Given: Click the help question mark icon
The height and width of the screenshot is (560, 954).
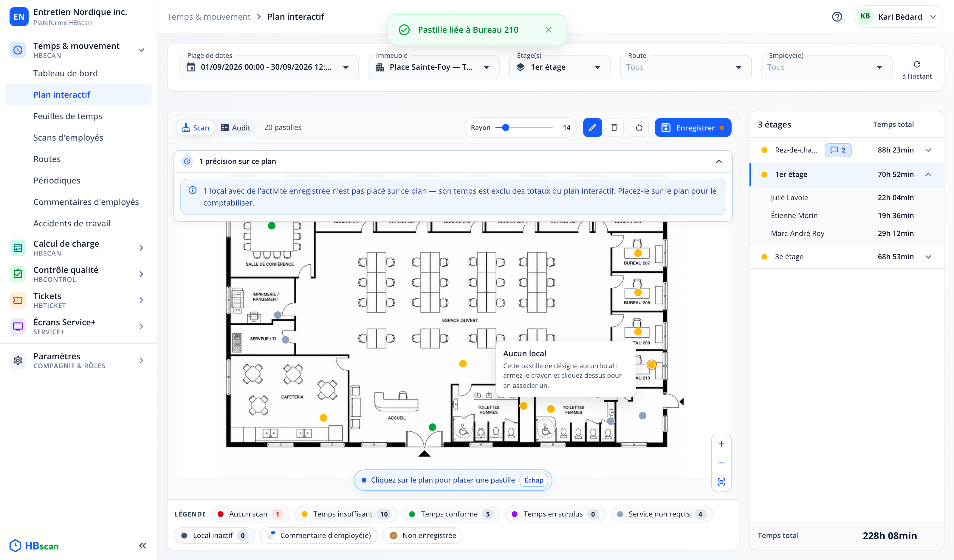Looking at the screenshot, I should click(x=837, y=17).
